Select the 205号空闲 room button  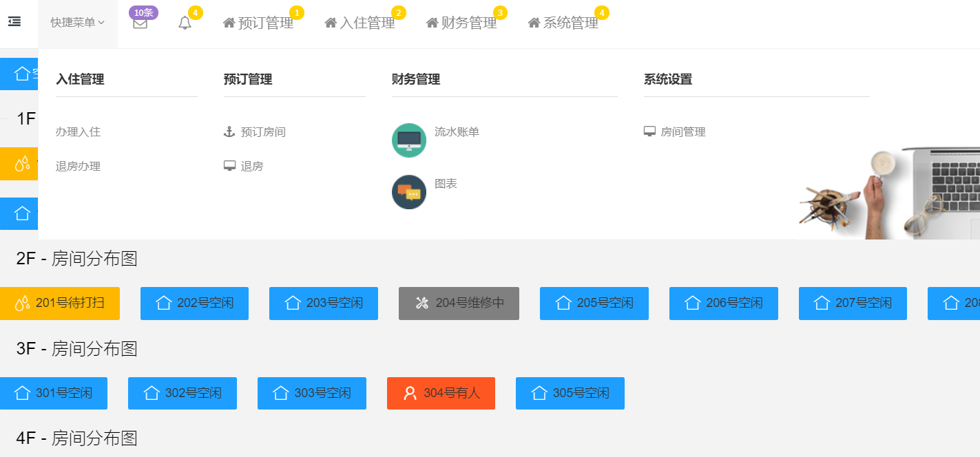(x=594, y=303)
